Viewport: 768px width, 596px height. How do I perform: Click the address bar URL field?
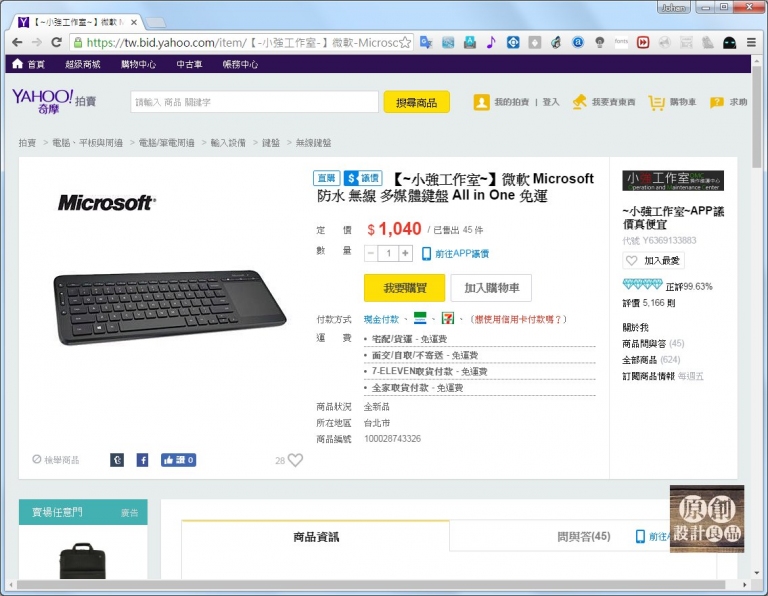[x=242, y=43]
